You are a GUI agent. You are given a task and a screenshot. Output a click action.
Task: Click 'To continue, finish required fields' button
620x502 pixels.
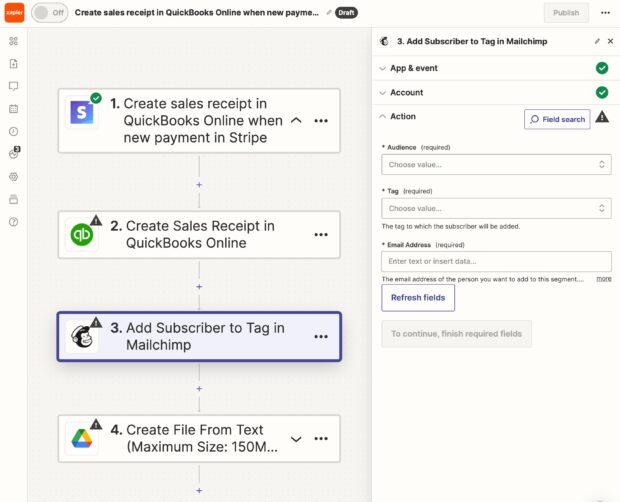(x=456, y=334)
